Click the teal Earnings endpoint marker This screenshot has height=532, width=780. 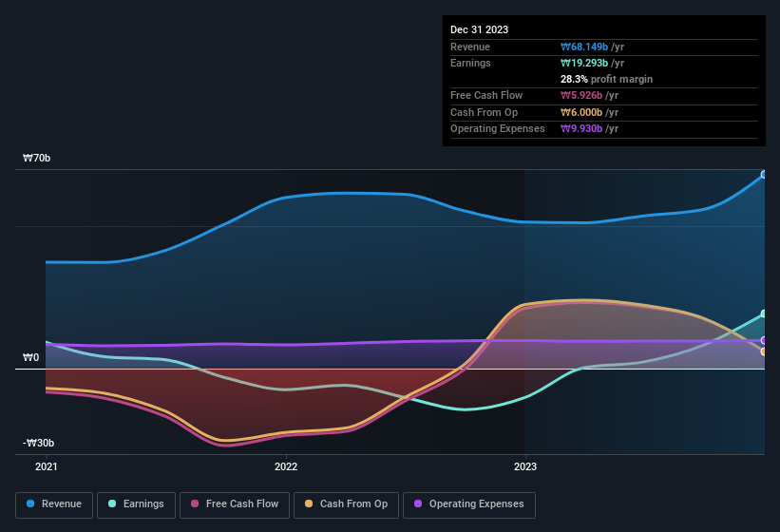[x=764, y=313]
